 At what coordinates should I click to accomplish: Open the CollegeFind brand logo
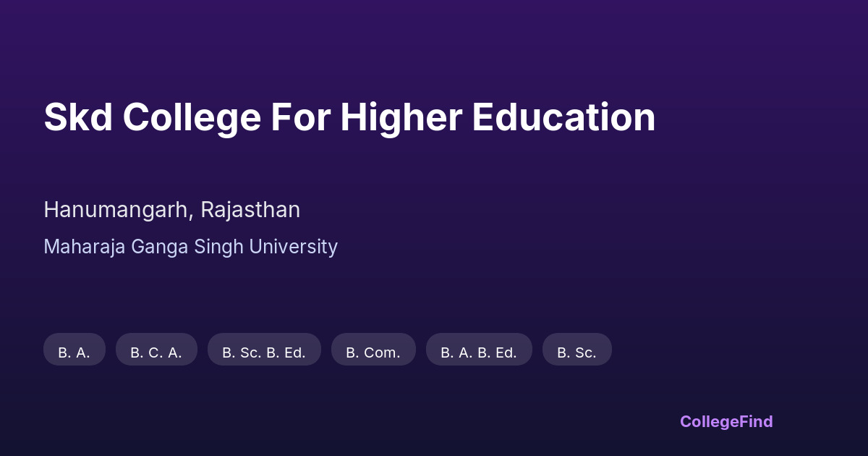(x=726, y=421)
